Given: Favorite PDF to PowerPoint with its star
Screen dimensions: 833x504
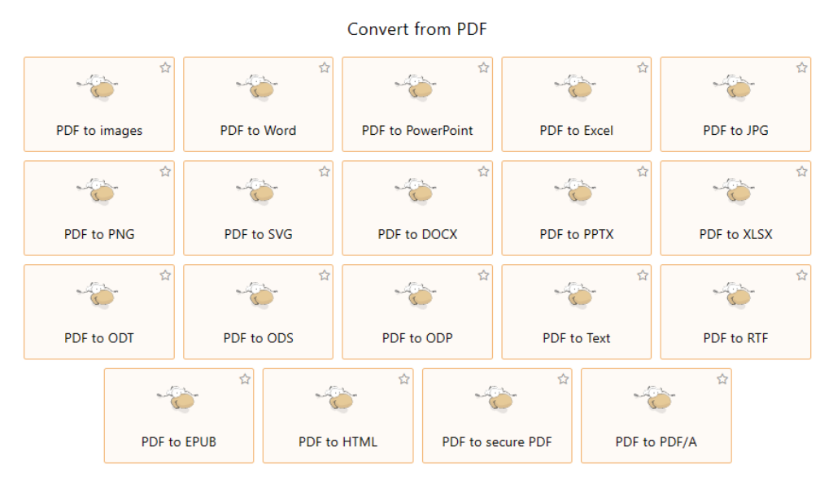Looking at the screenshot, I should (x=483, y=68).
